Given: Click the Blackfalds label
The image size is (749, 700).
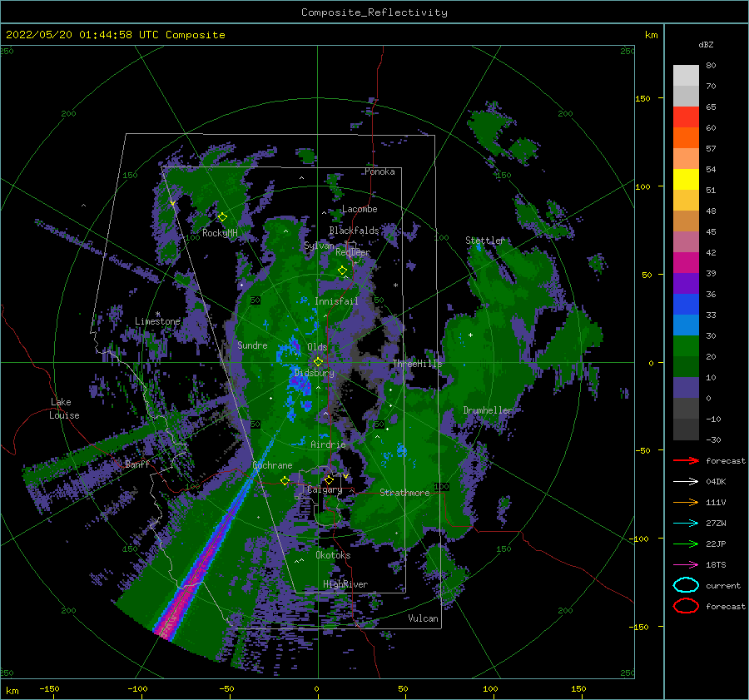Looking at the screenshot, I should tap(354, 231).
